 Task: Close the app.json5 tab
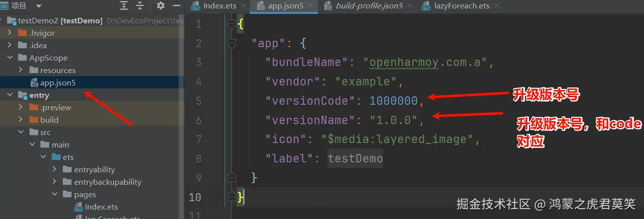click(x=310, y=6)
